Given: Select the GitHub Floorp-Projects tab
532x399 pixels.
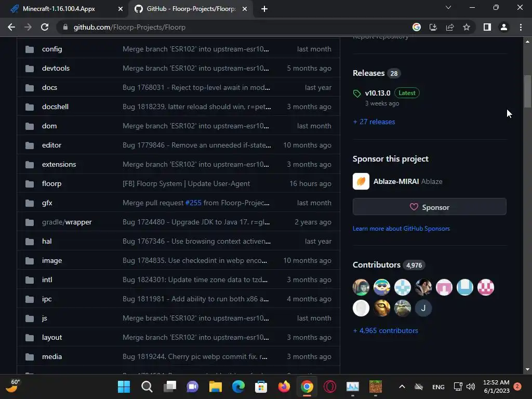Looking at the screenshot, I should tap(191, 9).
